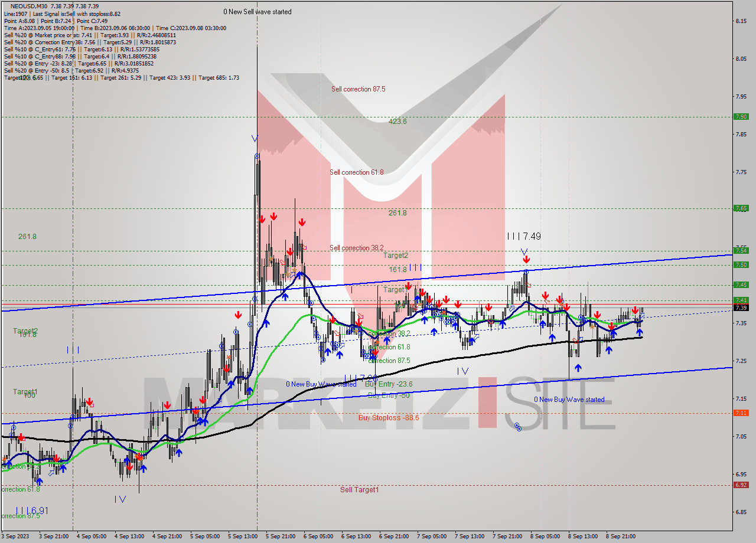Viewport: 756px width, 543px height.
Task: Click the '4 Sep 05:00' time label
Action: tap(92, 537)
